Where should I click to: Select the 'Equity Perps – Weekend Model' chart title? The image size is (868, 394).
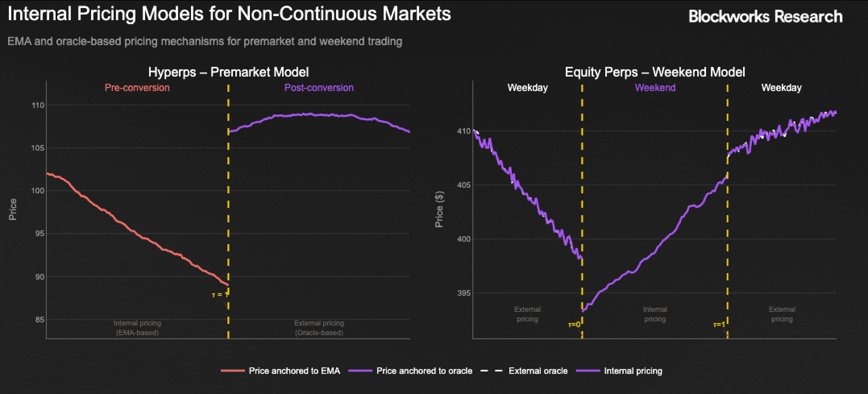pos(655,72)
